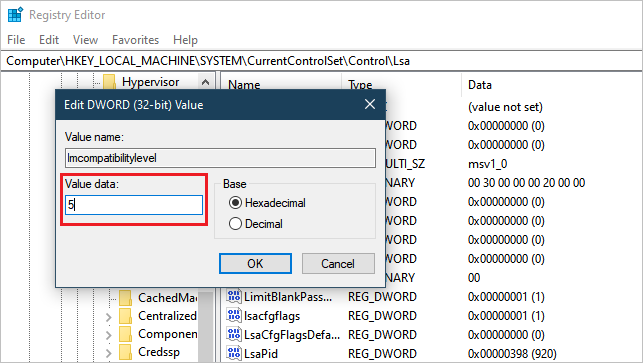The width and height of the screenshot is (643, 363).
Task: Click the data cell 0x00000398 (920)
Action: (512, 353)
